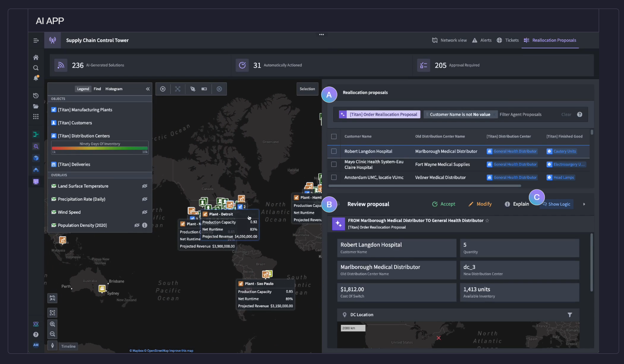624x364 pixels.
Task: Click Show Logic button
Action: point(556,204)
